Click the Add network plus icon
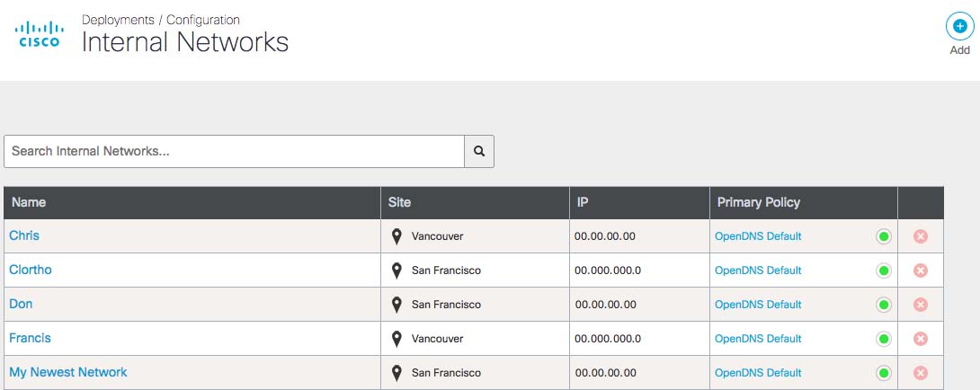 coord(960,27)
